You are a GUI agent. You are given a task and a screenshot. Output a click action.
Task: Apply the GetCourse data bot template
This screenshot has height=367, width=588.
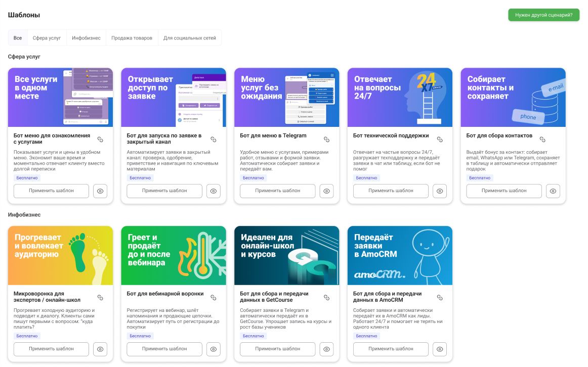(x=277, y=349)
